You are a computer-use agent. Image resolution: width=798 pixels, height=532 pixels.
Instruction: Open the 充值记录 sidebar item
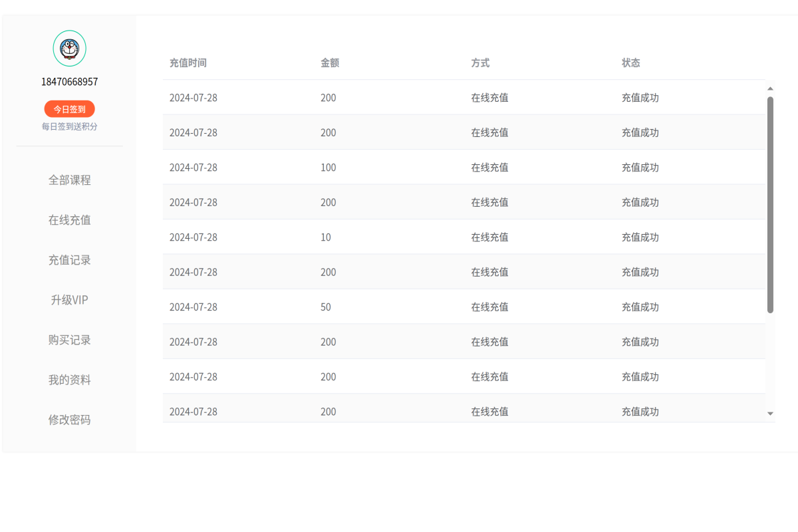(x=69, y=259)
